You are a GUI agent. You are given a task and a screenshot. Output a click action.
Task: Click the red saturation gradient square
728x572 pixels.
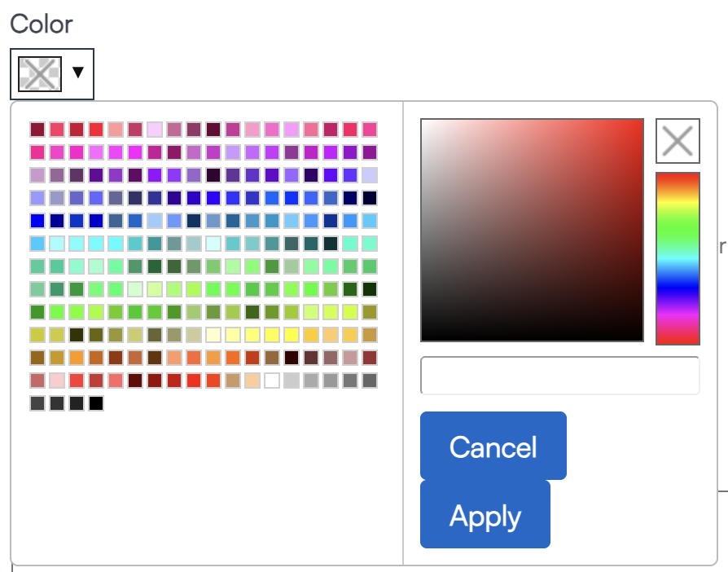[532, 231]
